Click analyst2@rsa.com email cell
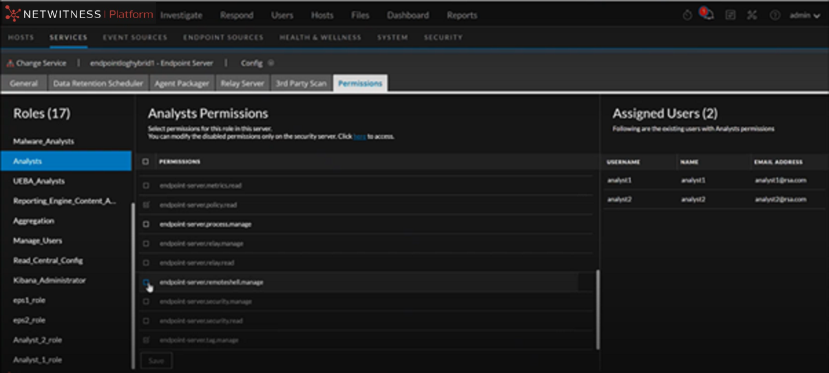Viewport: 829px width, 373px height. click(780, 199)
